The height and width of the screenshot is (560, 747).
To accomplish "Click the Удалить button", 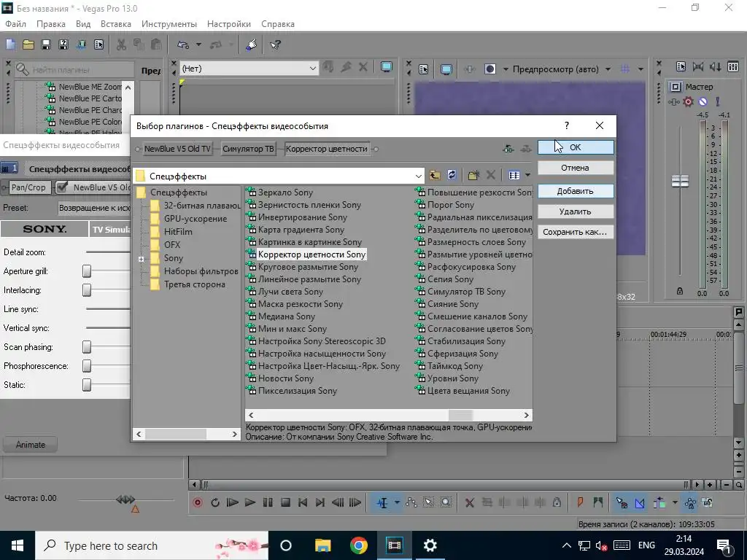I will pyautogui.click(x=576, y=211).
